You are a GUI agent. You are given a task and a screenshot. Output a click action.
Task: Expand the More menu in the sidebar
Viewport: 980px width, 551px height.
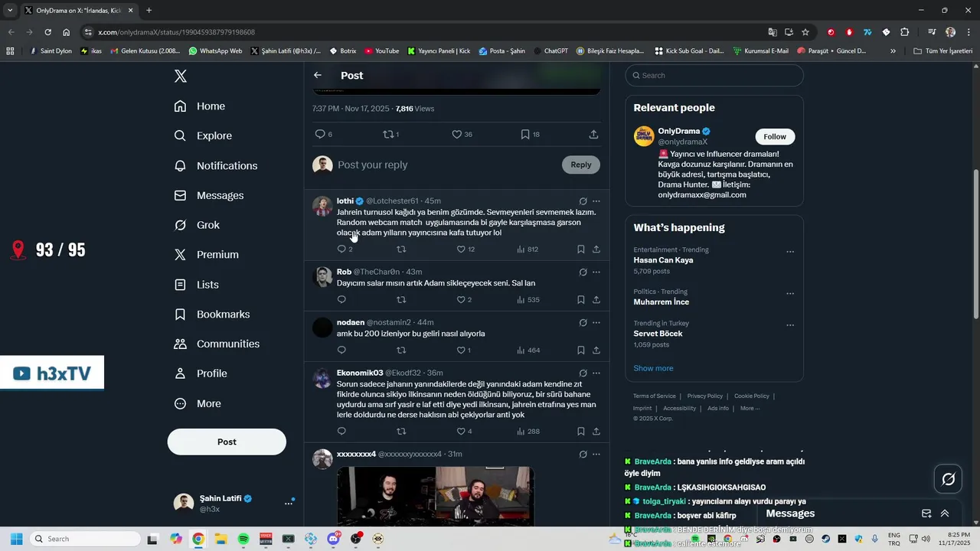click(198, 403)
